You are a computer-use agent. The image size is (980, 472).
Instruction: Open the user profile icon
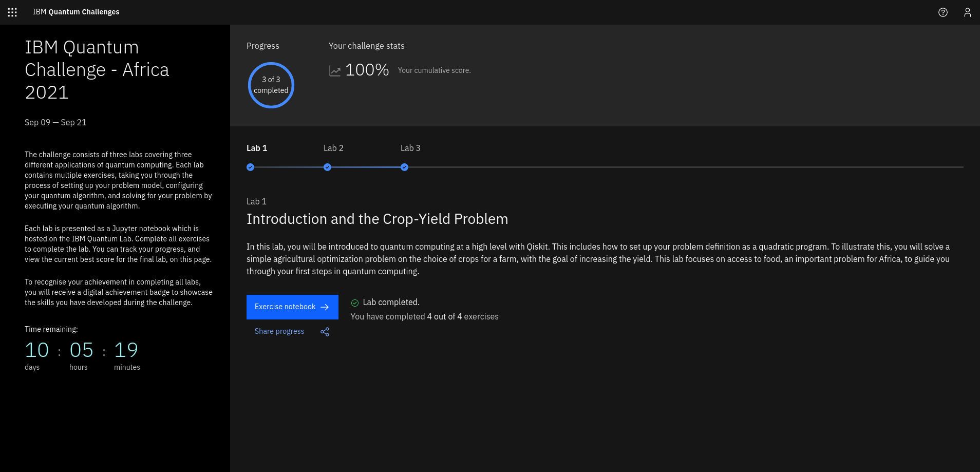968,12
